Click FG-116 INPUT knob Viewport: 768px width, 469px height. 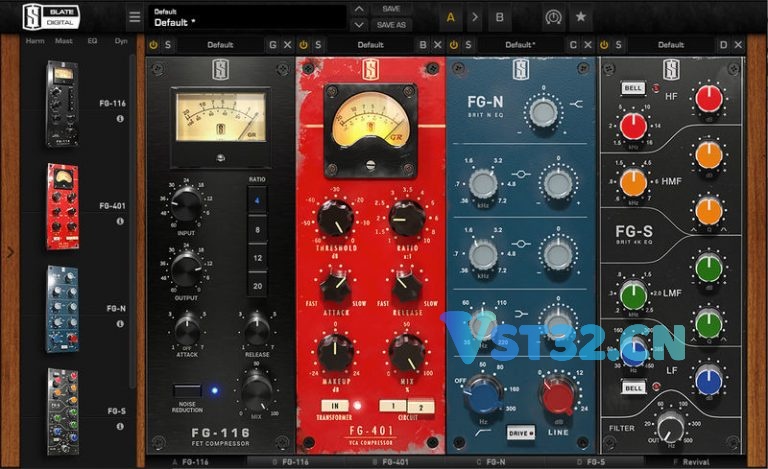(x=186, y=205)
